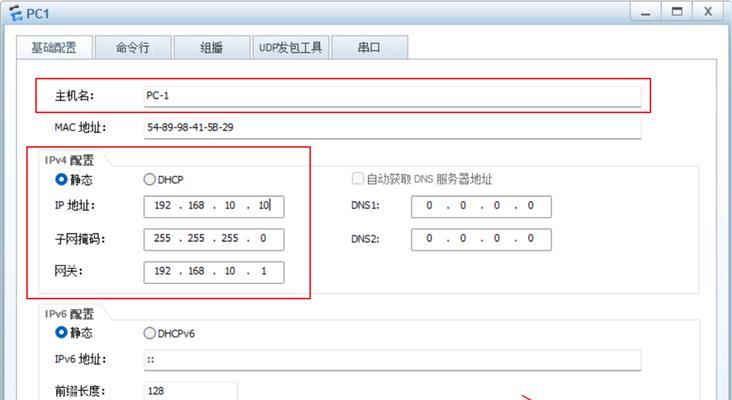The width and height of the screenshot is (732, 400).
Task: Click the IPv6 地址 input field
Action: [x=392, y=360]
